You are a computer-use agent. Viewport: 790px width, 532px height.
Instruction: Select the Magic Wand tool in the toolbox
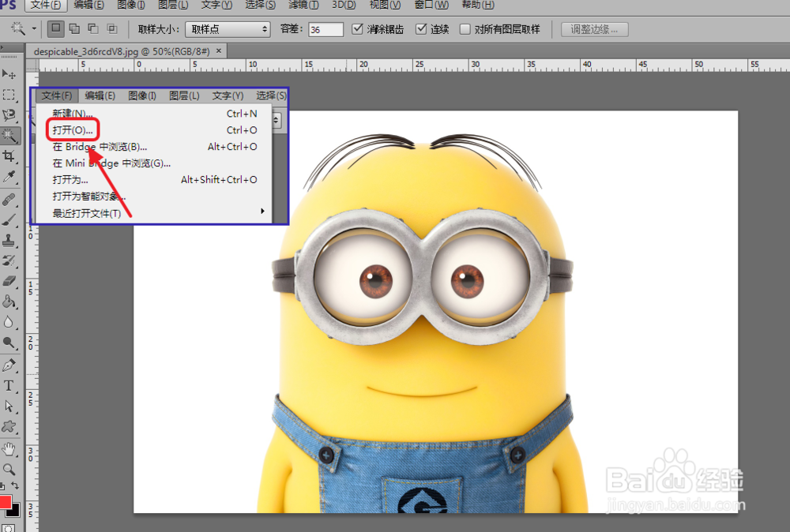(9, 136)
